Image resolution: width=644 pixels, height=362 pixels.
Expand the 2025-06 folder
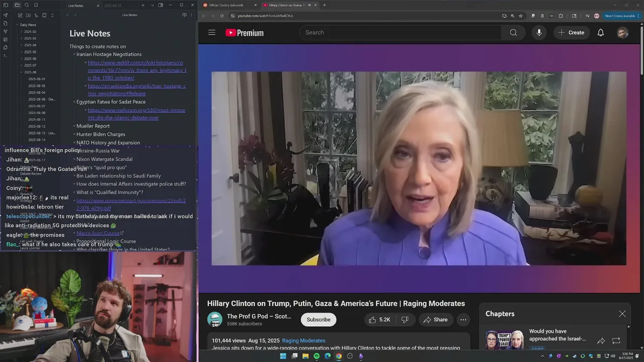[x=30, y=59]
